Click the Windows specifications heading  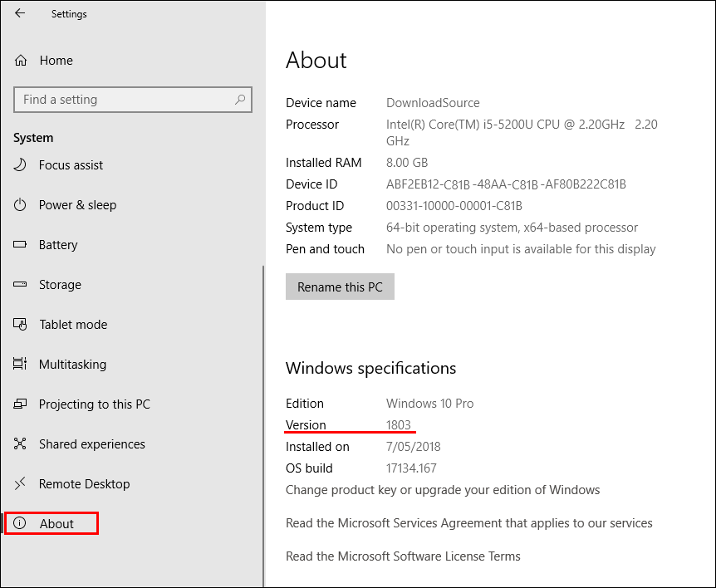point(370,368)
